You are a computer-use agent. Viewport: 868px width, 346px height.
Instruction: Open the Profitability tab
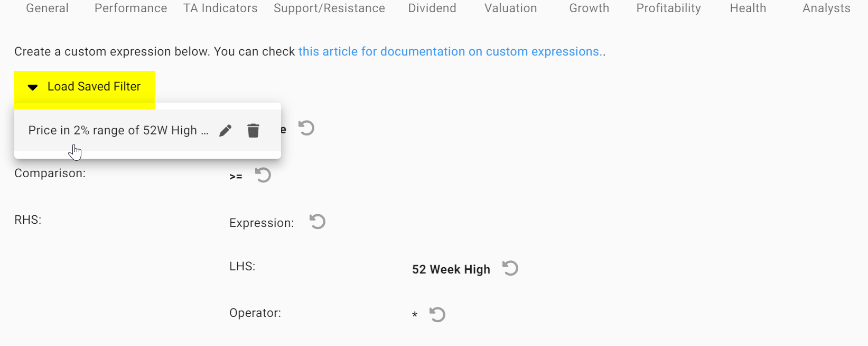[668, 8]
